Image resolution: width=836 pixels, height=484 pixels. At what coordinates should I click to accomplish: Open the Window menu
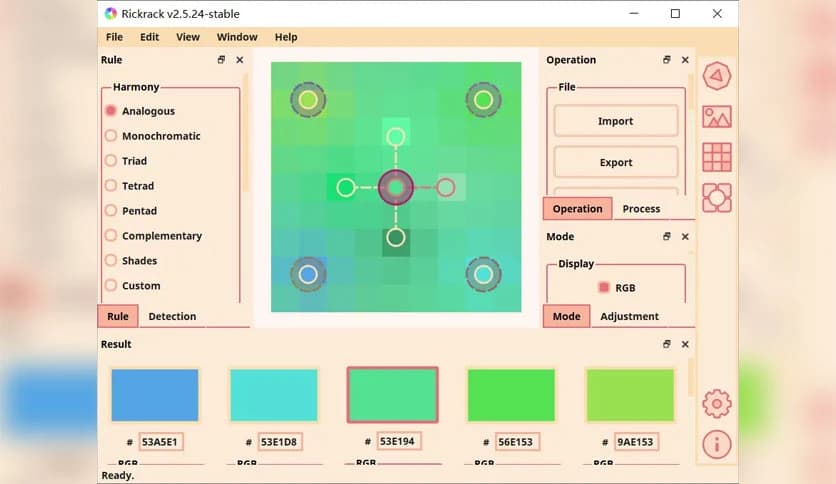tap(237, 37)
